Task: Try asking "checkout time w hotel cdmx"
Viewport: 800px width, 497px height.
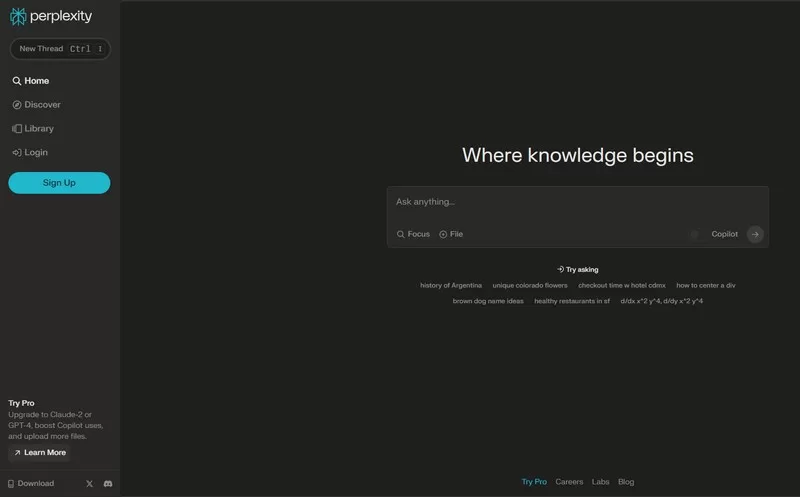Action: click(621, 285)
